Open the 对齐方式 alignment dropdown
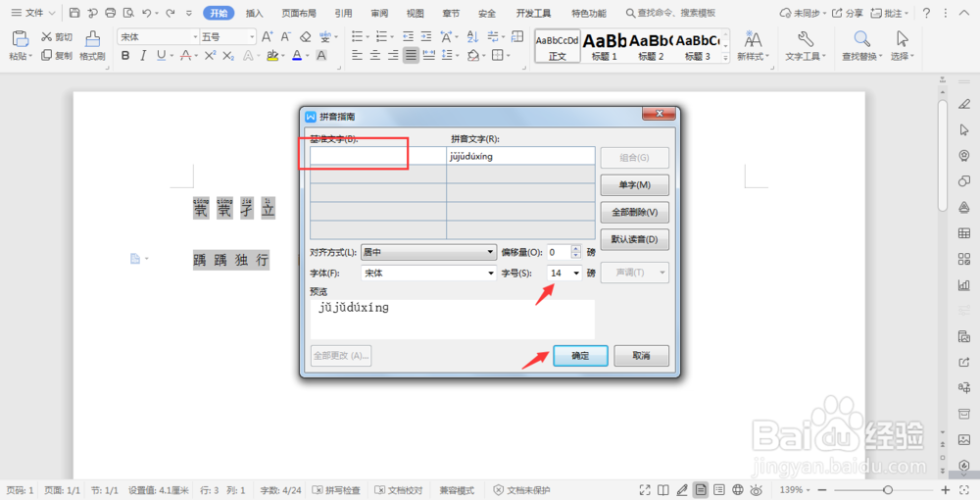Viewport: 980px width, 500px height. (x=429, y=253)
